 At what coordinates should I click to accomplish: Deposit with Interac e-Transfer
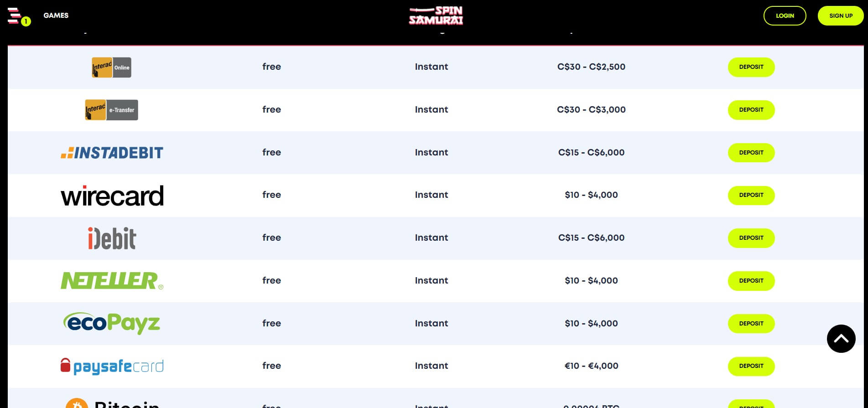coord(751,110)
